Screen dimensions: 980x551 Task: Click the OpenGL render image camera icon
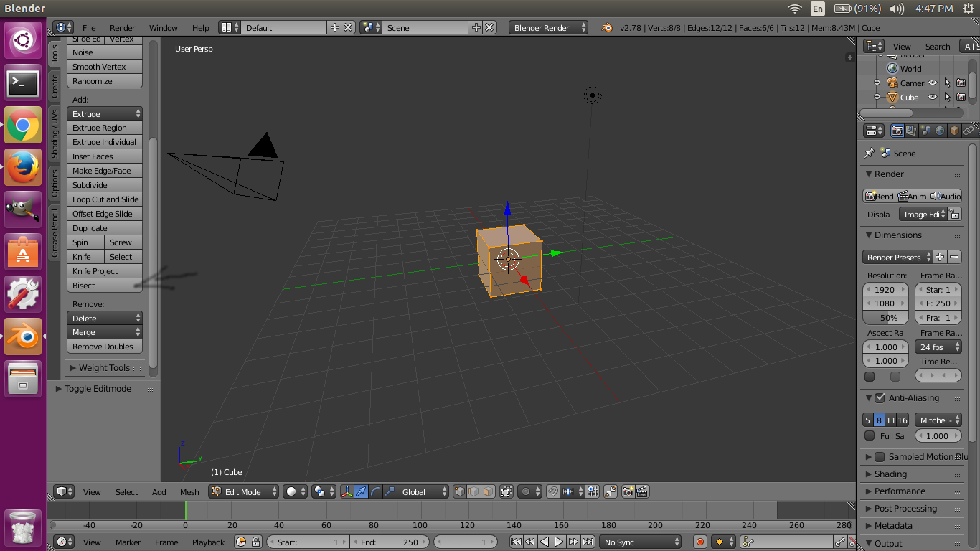[x=628, y=491]
